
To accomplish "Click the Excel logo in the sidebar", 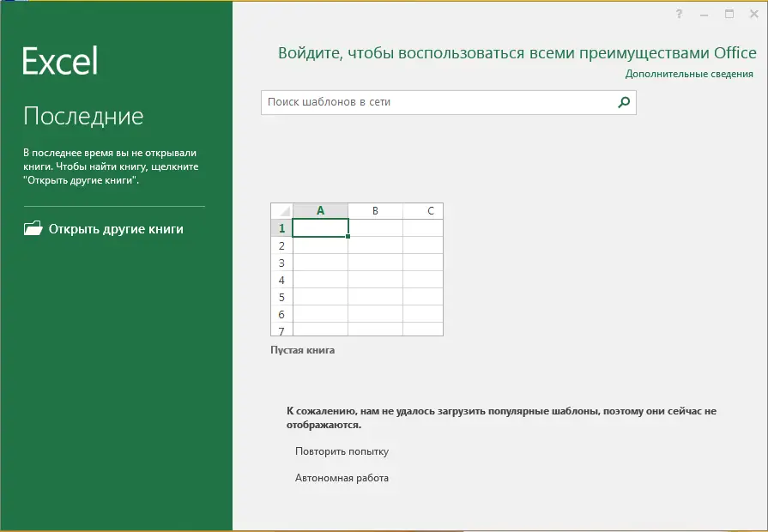I will coord(58,61).
